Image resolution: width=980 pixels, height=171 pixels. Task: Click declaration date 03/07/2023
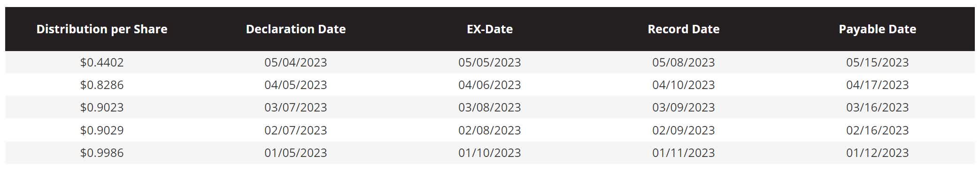(296, 107)
